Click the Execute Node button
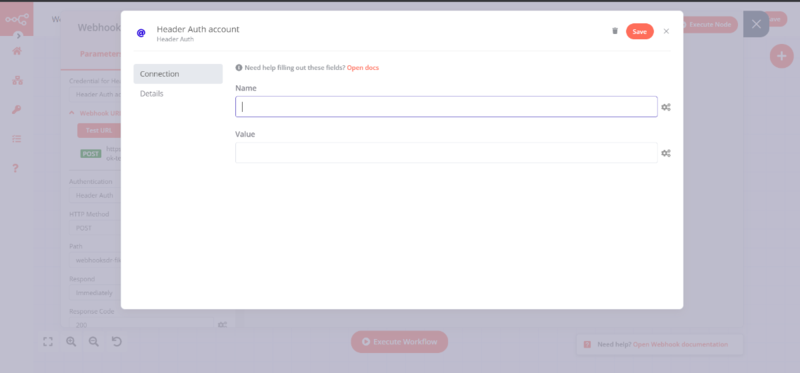 [710, 24]
